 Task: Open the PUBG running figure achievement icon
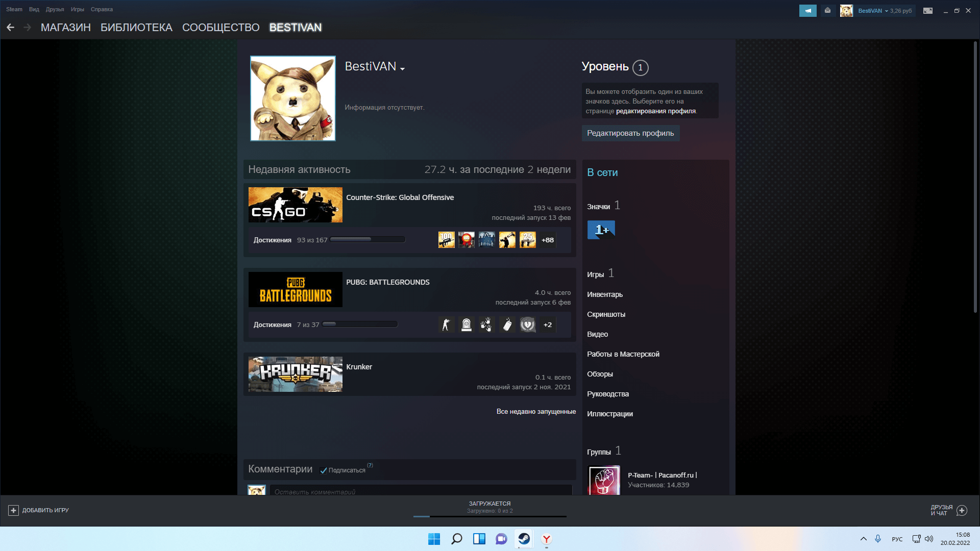(446, 324)
